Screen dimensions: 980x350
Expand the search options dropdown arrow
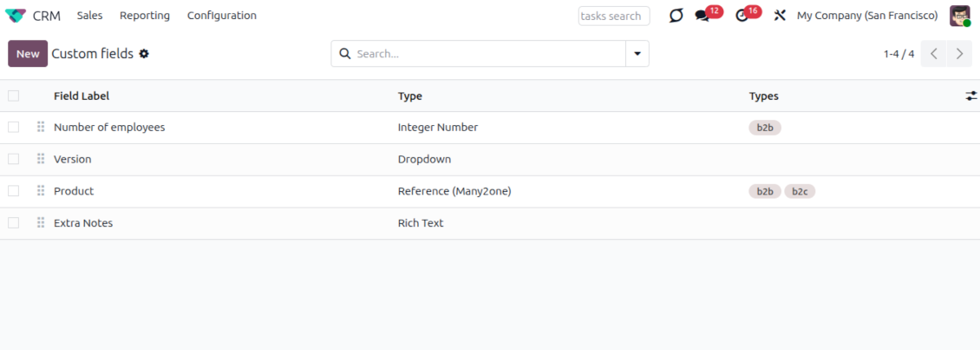click(x=637, y=54)
